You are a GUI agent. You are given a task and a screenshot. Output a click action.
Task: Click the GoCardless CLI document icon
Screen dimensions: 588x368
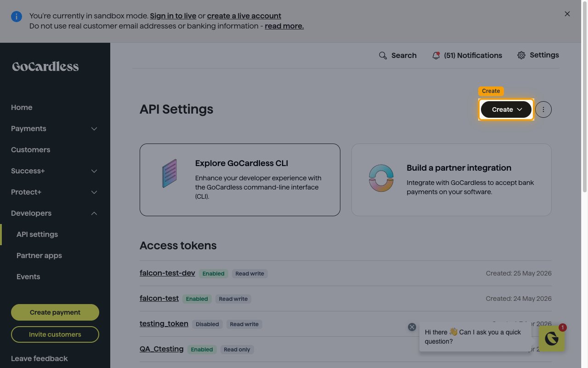[x=170, y=173]
